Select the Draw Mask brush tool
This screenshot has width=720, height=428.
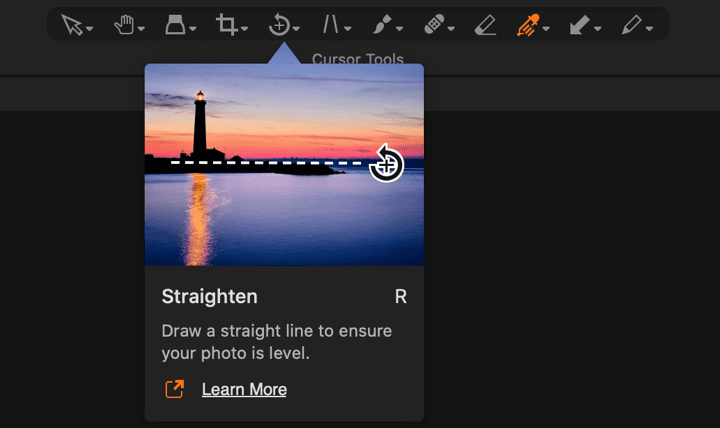coord(382,24)
